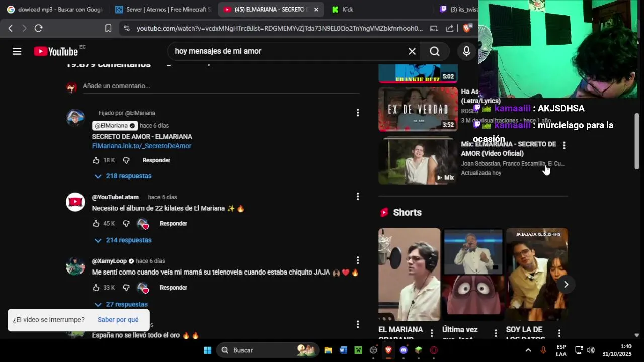Open site information icon in address bar
The width and height of the screenshot is (644, 362).
point(126,29)
